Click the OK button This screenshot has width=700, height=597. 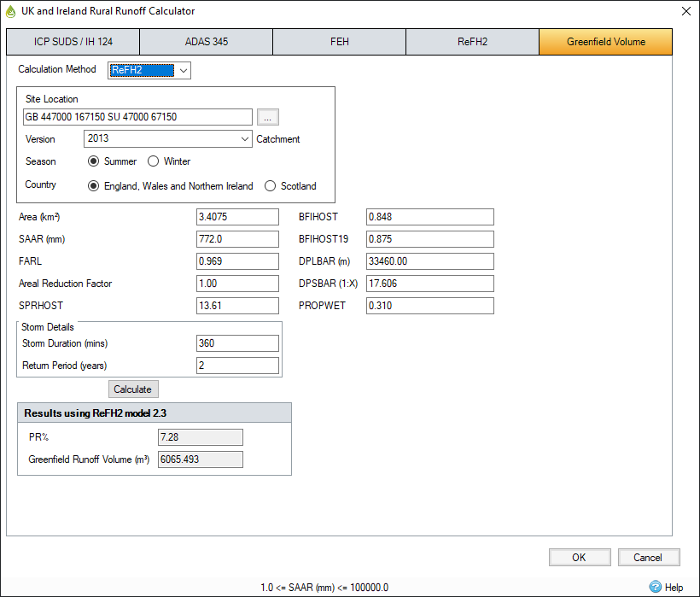click(x=580, y=557)
